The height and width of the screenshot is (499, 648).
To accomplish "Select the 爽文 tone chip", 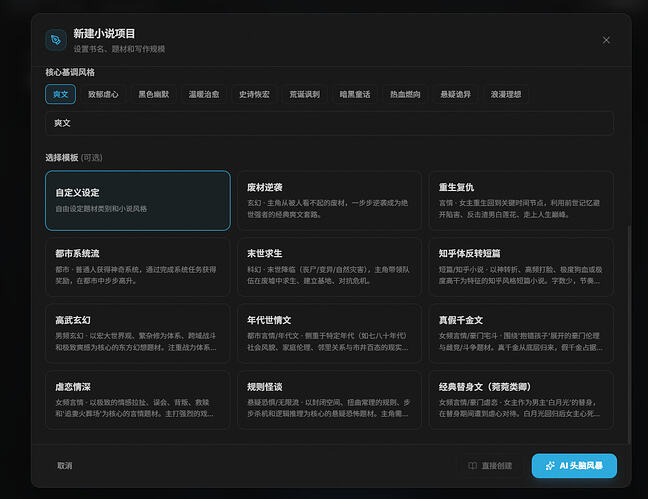I will [x=60, y=94].
